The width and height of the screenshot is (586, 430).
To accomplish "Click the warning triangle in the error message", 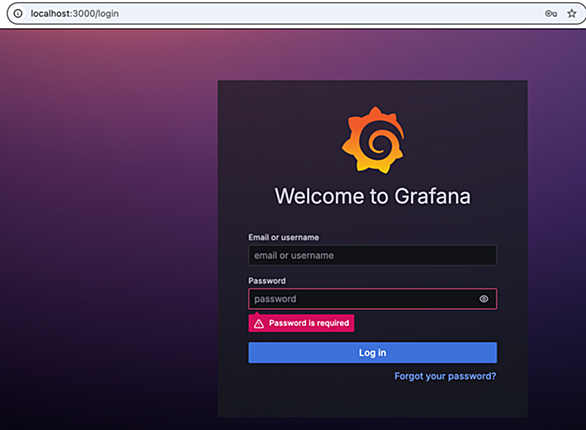I will (x=259, y=324).
